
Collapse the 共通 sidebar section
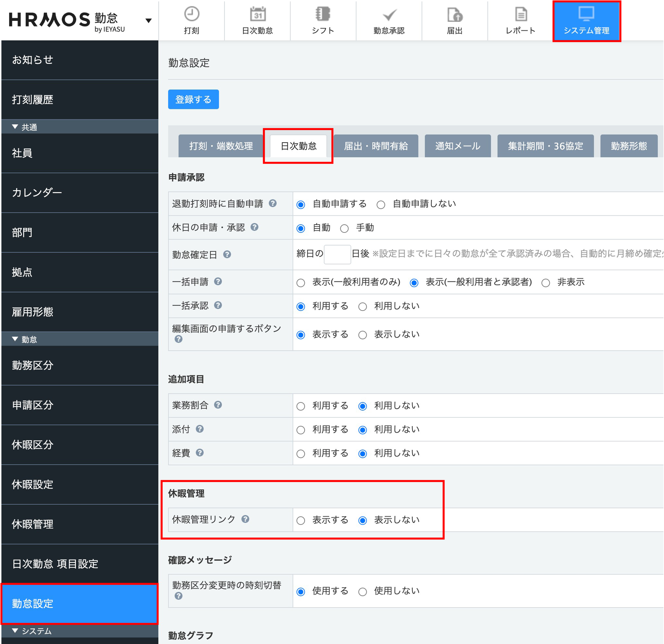click(x=15, y=127)
